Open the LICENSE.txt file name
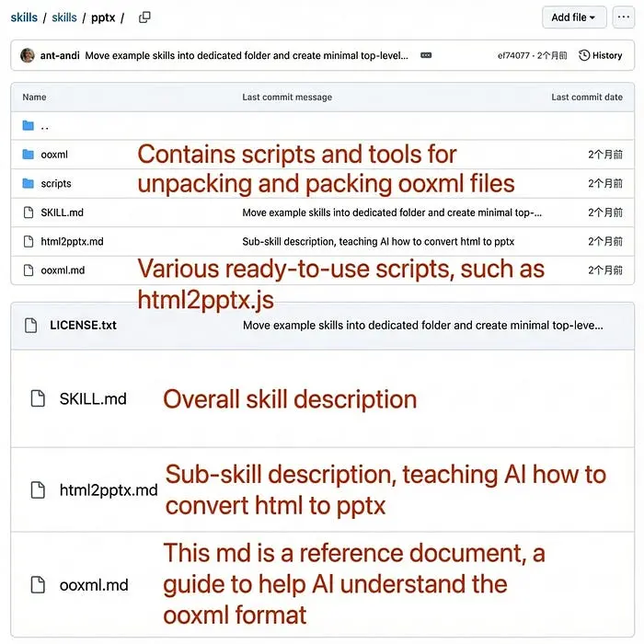 pos(83,325)
